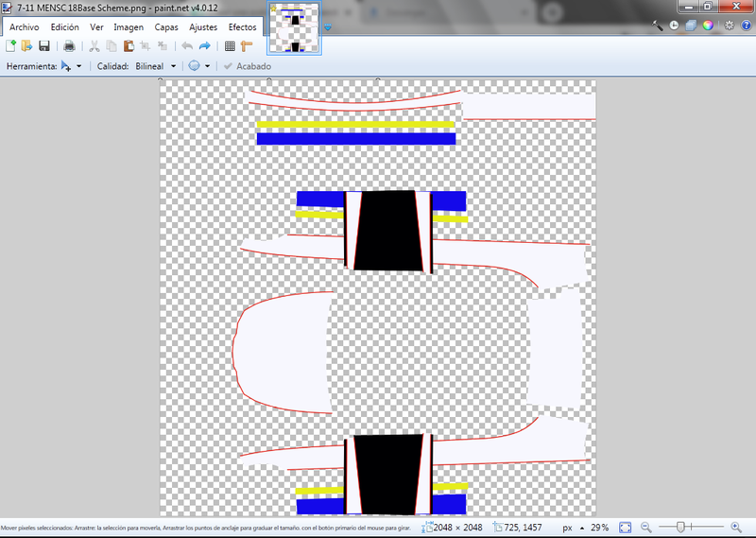
Task: Toggle the History window clock icon
Action: (674, 26)
